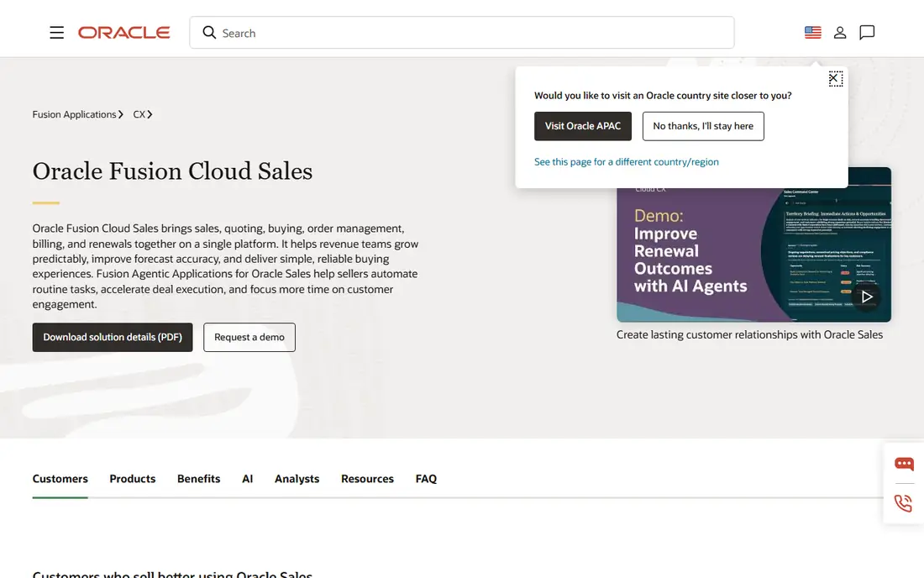Screen dimensions: 924x578
Task: Close the country site popup
Action: tap(835, 78)
